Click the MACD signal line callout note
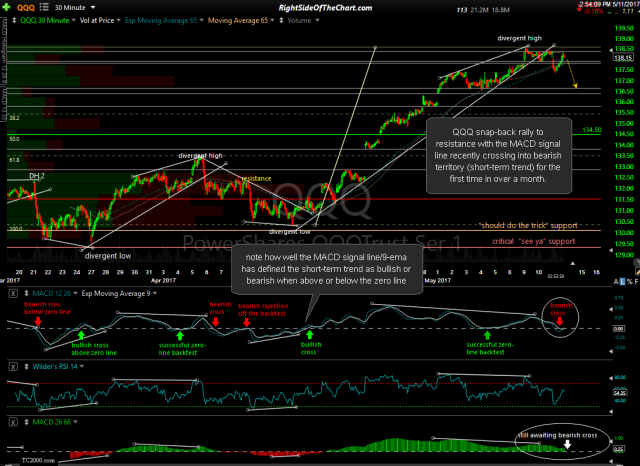Screen dimensions: 640x466 pos(327,269)
